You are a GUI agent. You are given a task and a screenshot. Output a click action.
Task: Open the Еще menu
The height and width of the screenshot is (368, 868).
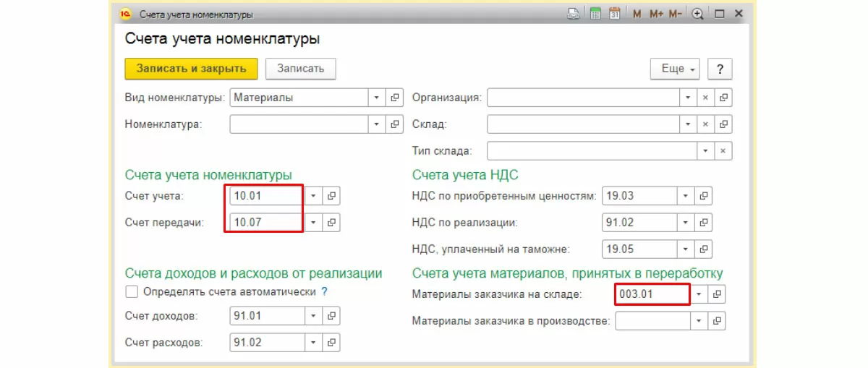click(676, 69)
